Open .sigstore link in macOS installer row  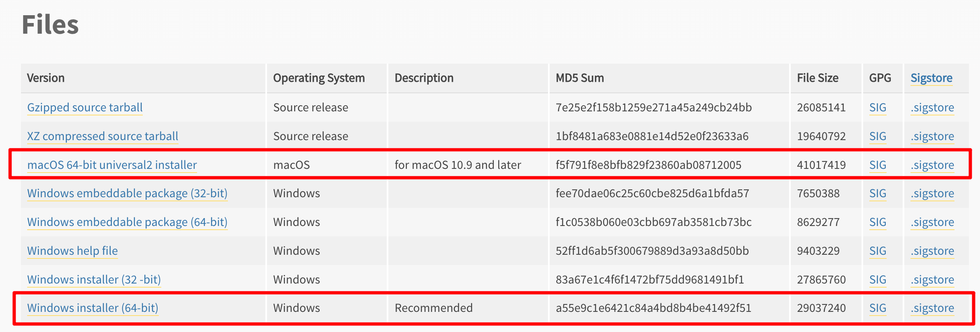tap(932, 165)
